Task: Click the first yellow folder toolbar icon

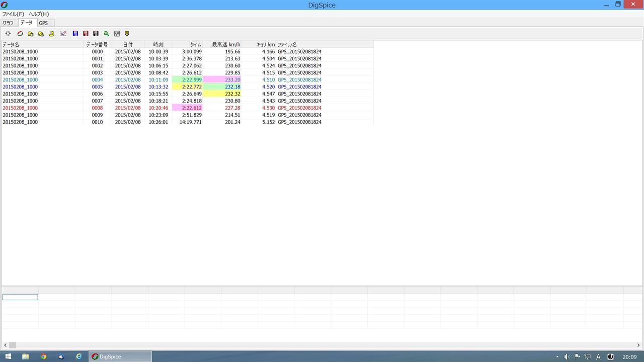Action: (31, 34)
